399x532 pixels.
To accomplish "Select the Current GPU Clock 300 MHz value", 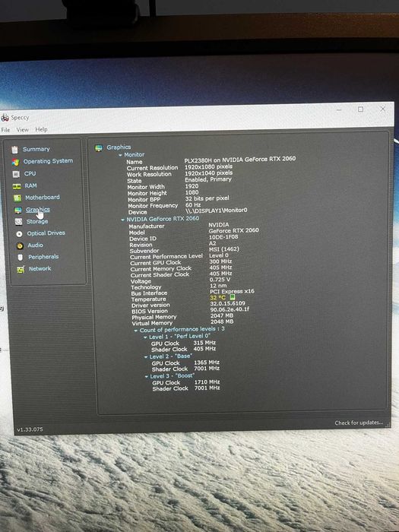I will tap(220, 261).
